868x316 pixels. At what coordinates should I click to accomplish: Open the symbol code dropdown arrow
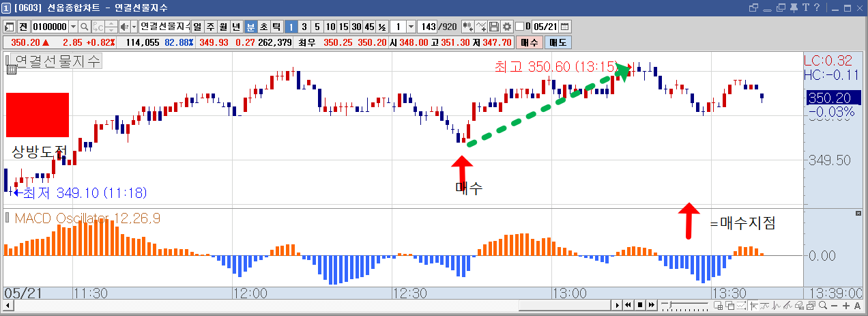click(x=73, y=27)
